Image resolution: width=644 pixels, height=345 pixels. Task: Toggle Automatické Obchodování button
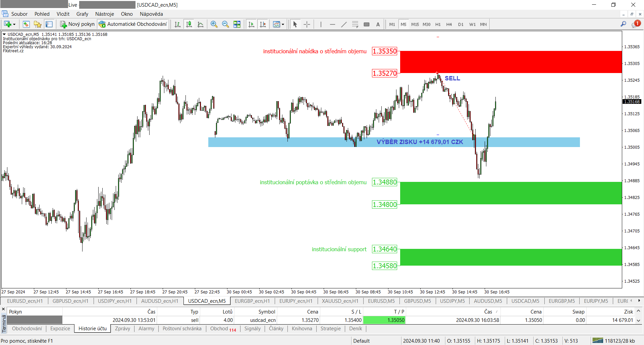point(133,24)
